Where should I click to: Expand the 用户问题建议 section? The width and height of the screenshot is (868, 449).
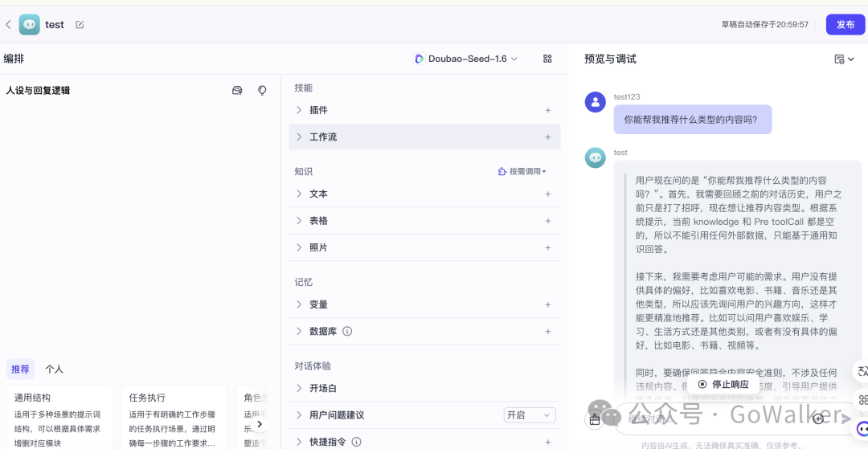[299, 414]
